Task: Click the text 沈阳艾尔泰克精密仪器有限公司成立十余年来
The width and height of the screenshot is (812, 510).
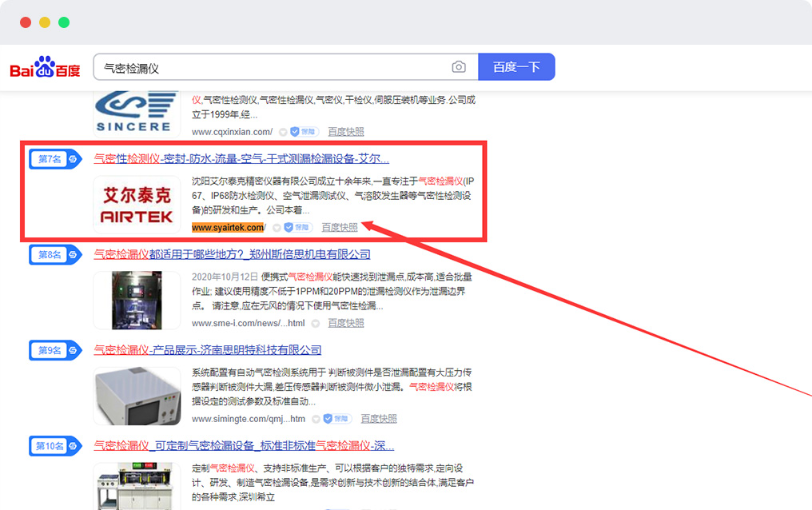Action: pos(281,181)
